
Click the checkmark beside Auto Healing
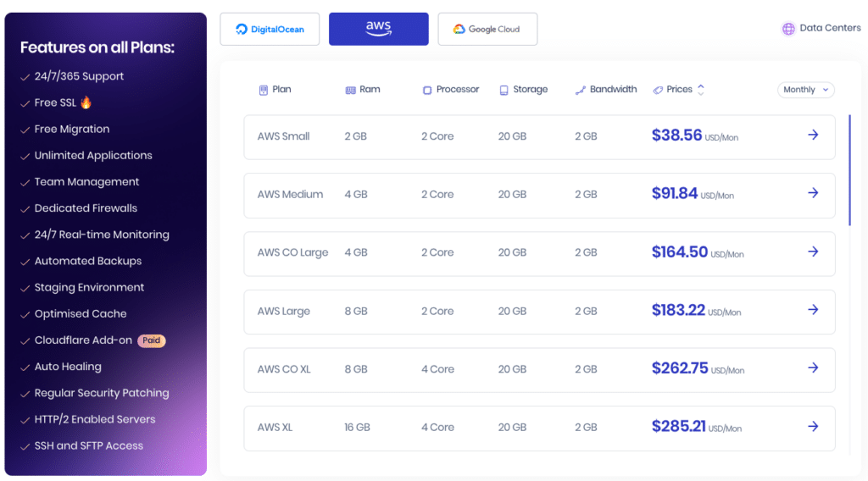(25, 368)
